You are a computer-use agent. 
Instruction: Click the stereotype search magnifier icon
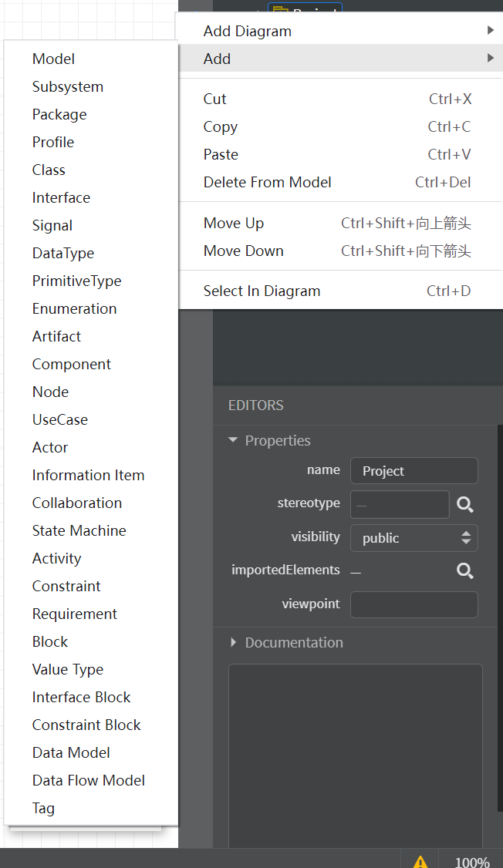464,504
